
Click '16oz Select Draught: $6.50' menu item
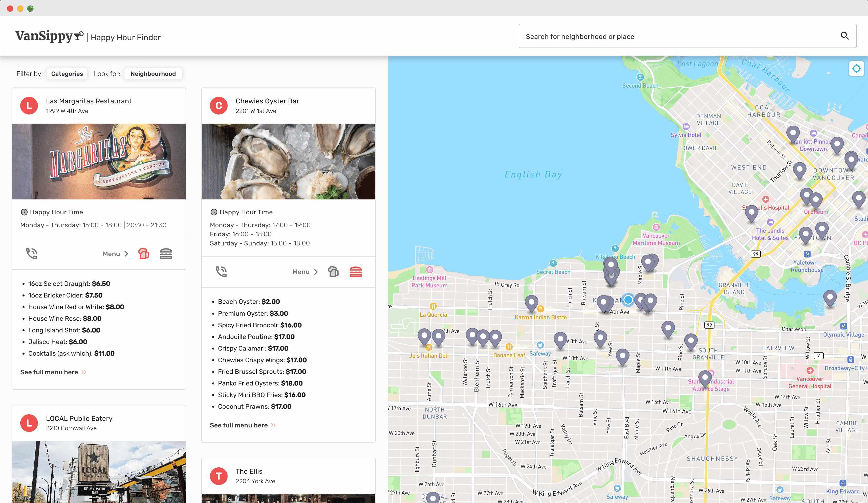point(69,284)
